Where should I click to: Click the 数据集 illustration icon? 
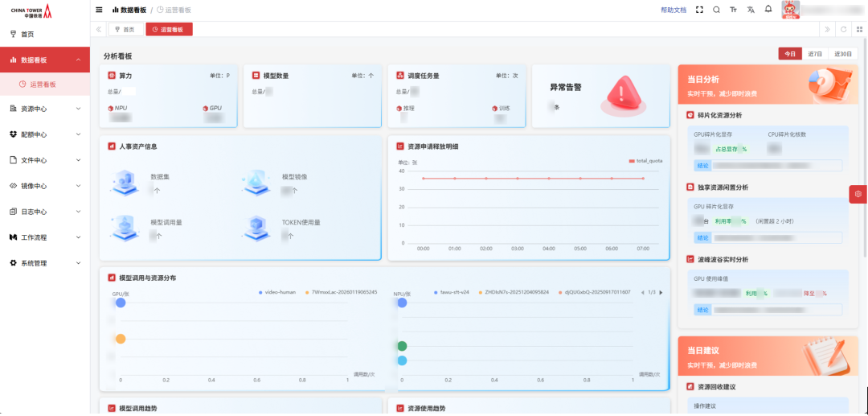[126, 182]
